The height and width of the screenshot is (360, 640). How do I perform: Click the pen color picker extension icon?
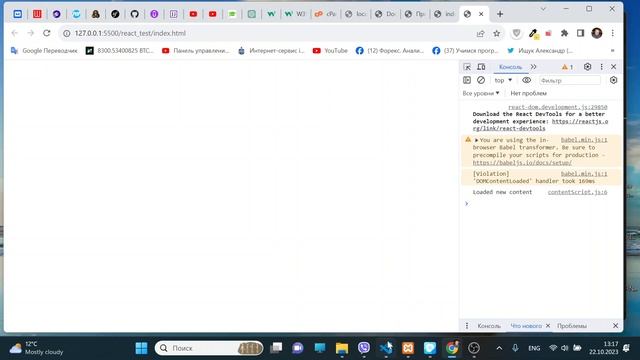[x=533, y=33]
